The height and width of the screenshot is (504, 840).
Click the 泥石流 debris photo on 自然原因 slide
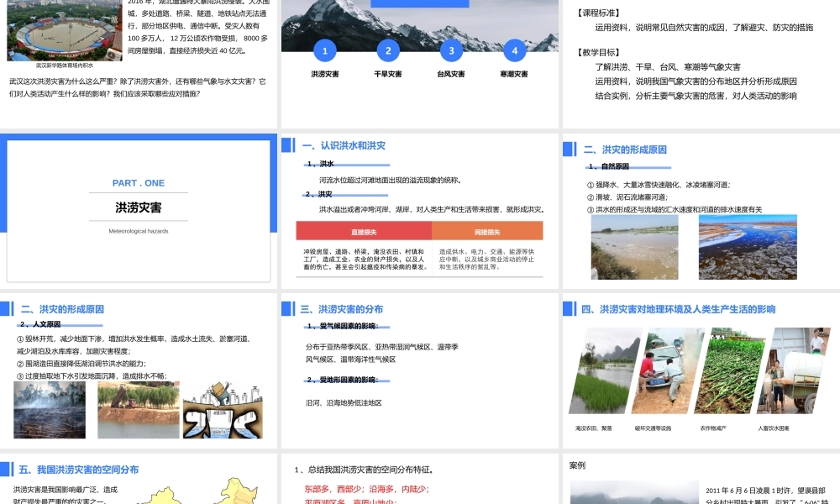pos(634,248)
